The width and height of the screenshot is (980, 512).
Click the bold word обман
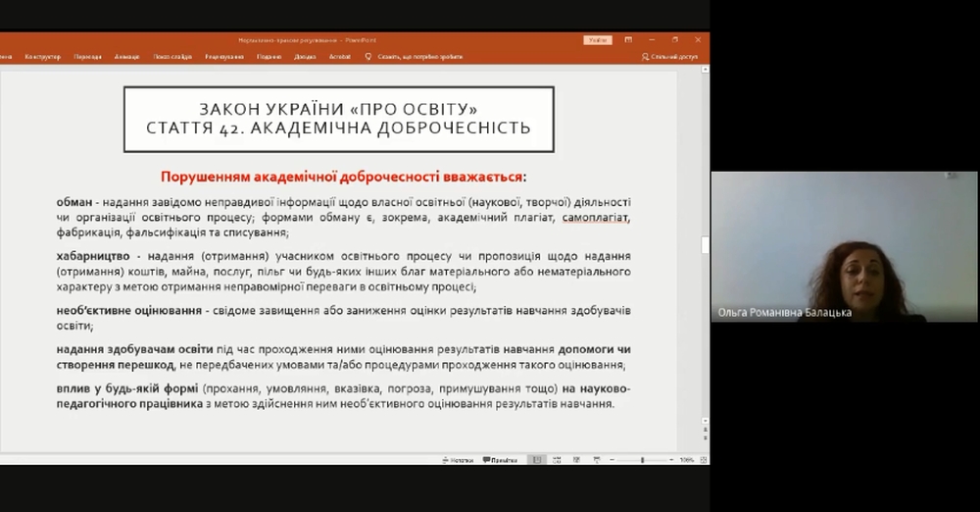73,202
